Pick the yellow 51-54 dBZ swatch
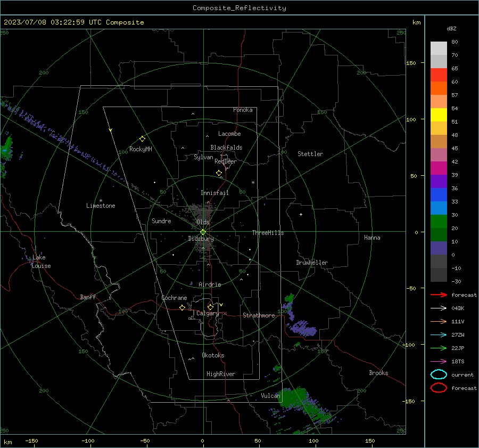Viewport: 479px width, 448px height. coord(439,115)
